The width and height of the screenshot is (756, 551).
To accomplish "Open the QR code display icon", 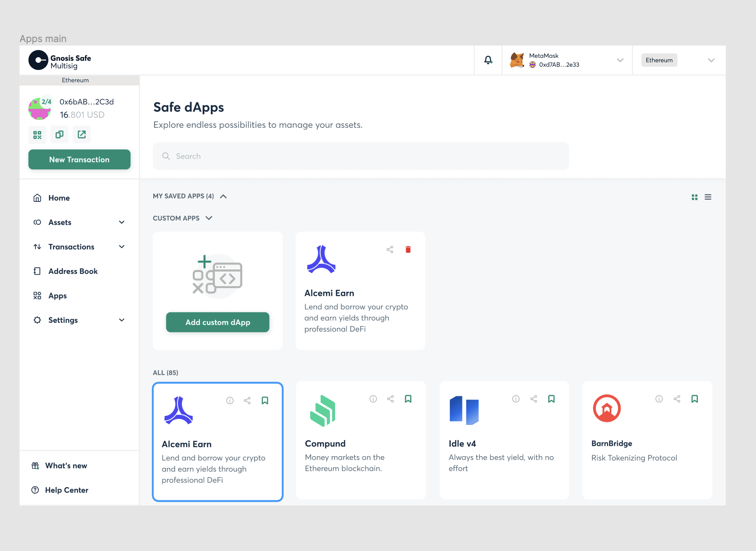I will pyautogui.click(x=37, y=134).
